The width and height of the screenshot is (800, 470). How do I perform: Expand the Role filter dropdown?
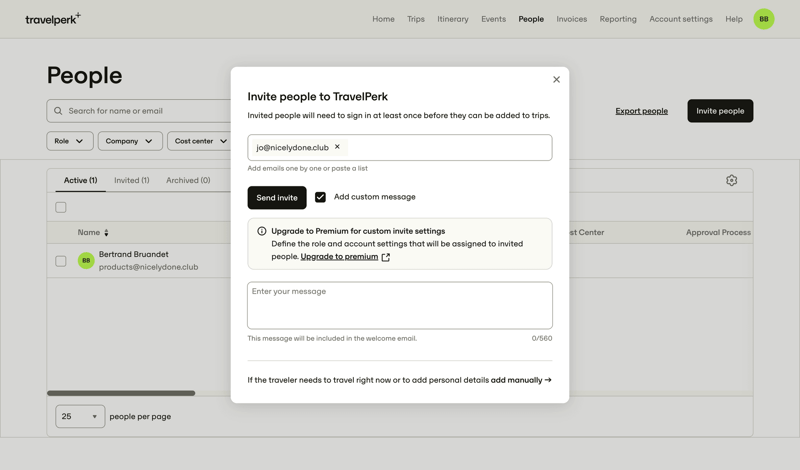[70, 141]
